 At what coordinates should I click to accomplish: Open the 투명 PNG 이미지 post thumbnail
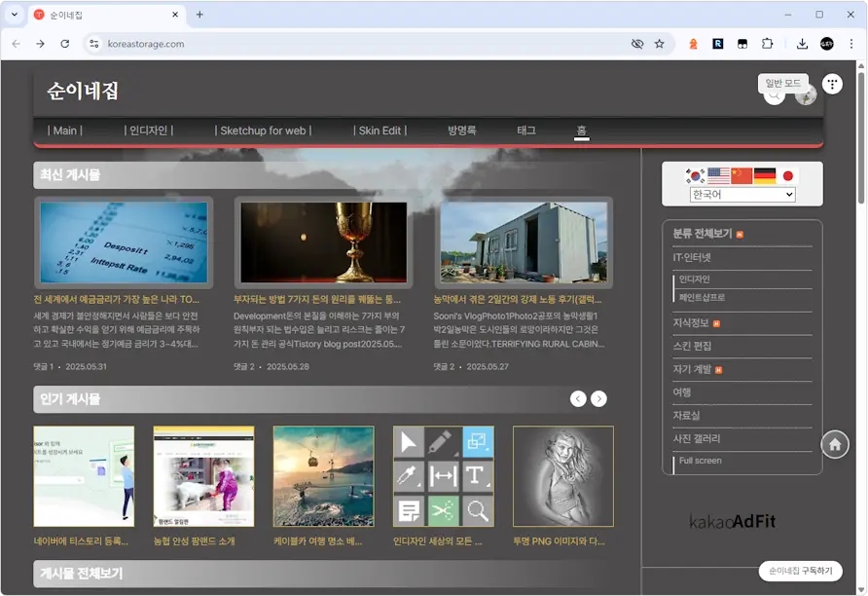[x=563, y=476]
